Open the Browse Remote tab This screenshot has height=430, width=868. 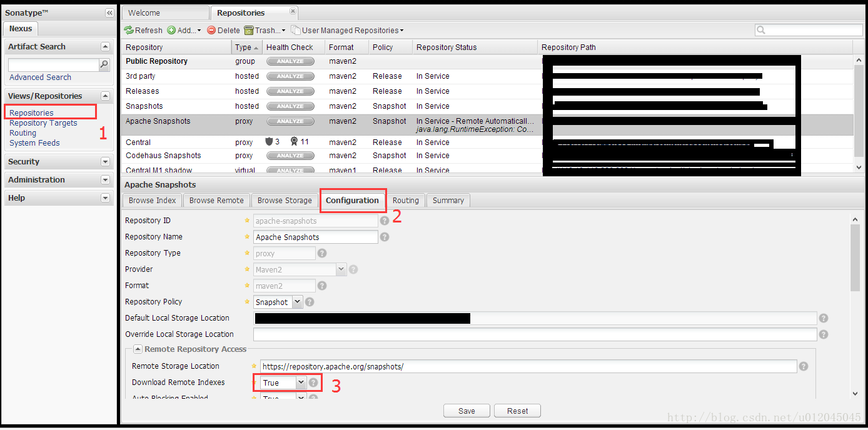click(x=216, y=201)
